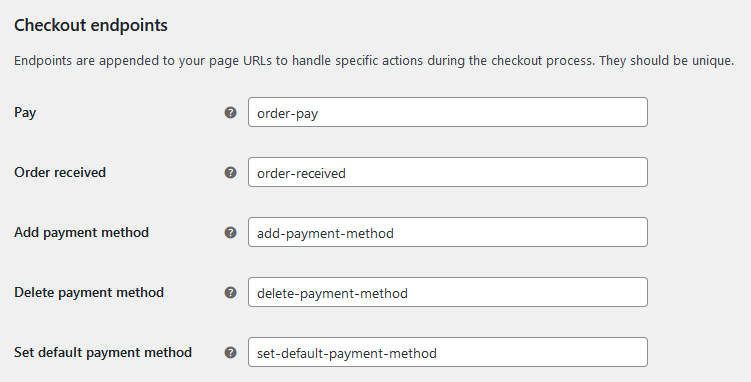Click into delete-payment-method endpoint field
Screen dimensions: 751x382
pyautogui.click(x=448, y=292)
